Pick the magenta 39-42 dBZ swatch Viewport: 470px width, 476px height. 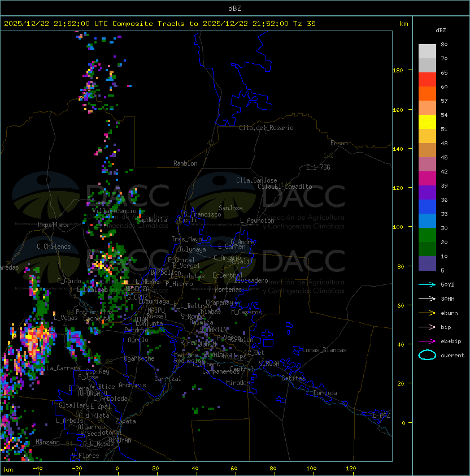pos(427,178)
